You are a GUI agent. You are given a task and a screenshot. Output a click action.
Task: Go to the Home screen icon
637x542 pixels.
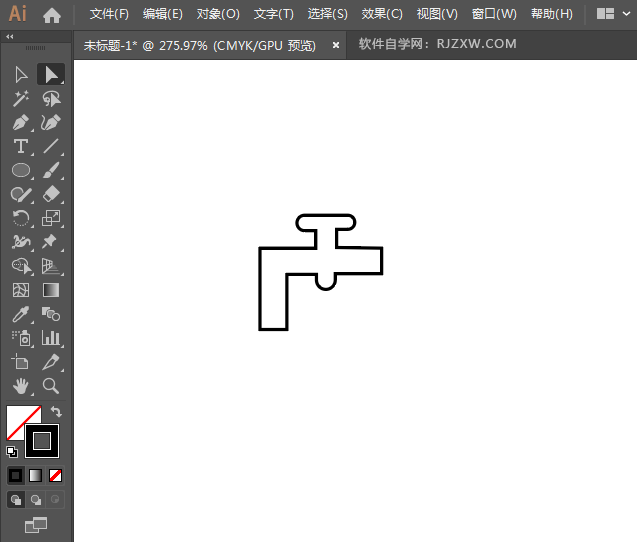click(x=52, y=15)
